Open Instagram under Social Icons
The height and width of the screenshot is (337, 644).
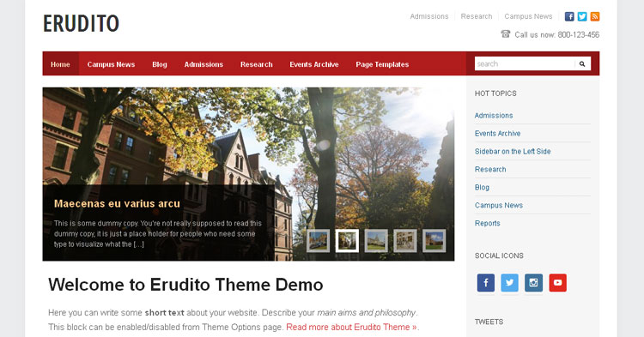coord(533,282)
